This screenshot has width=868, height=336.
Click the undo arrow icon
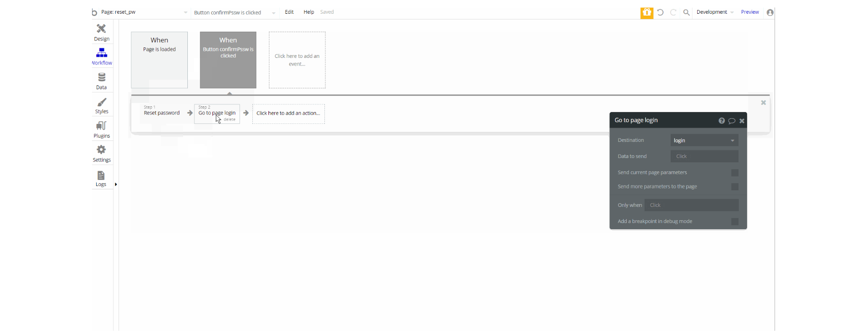coord(660,12)
